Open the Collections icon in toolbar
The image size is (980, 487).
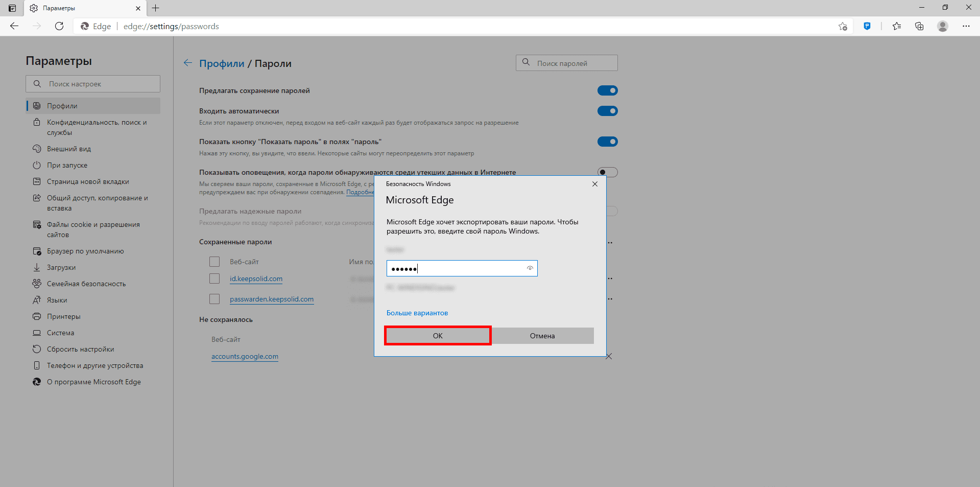(919, 26)
